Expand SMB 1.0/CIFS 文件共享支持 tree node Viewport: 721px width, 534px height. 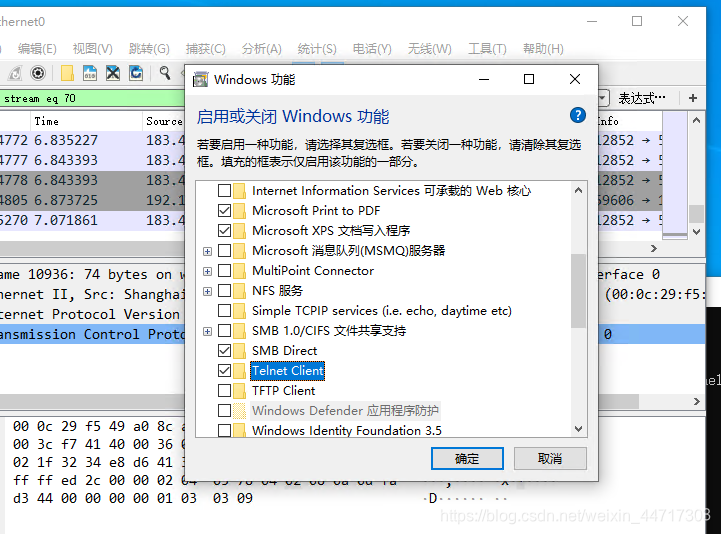coord(207,331)
